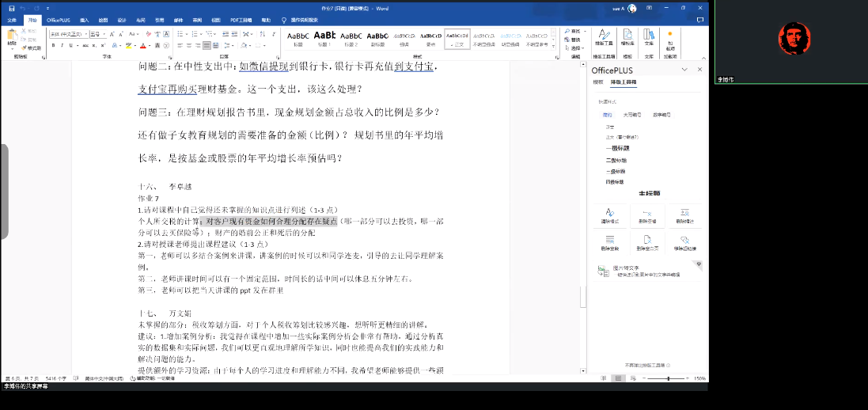Click the 删除空格 button
Image resolution: width=868 pixels, height=410 pixels.
click(647, 216)
